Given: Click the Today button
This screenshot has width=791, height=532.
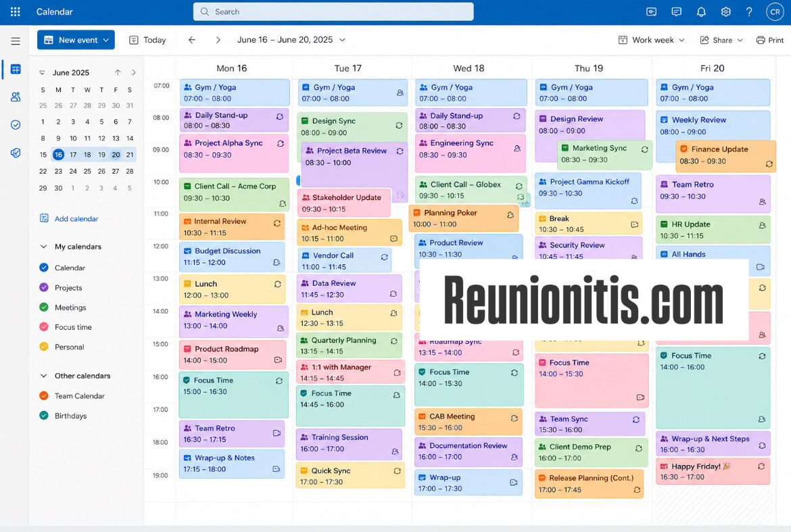Looking at the screenshot, I should [x=147, y=40].
